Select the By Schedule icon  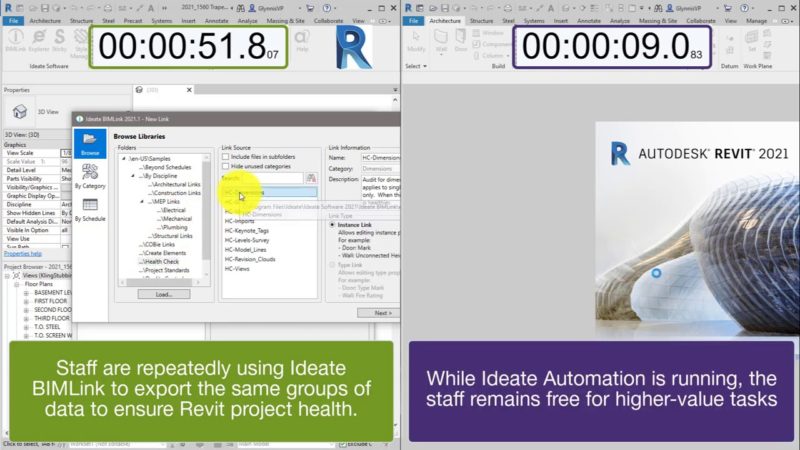[x=90, y=210]
